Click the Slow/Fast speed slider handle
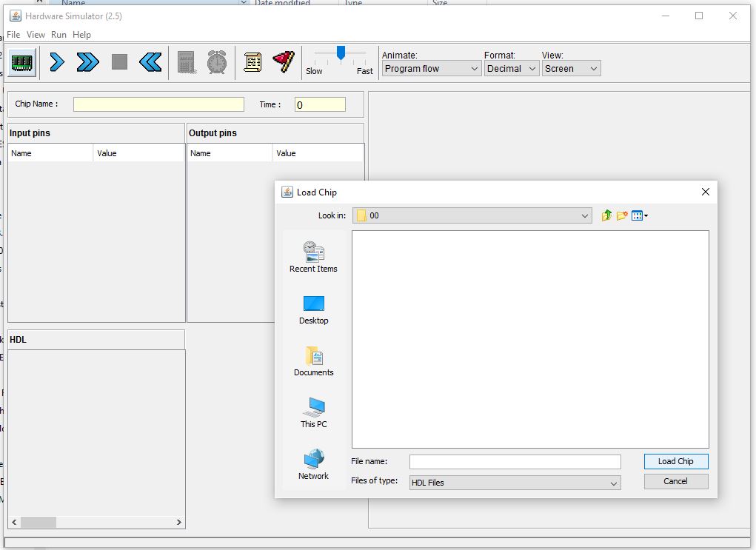The width and height of the screenshot is (756, 550). coord(341,53)
